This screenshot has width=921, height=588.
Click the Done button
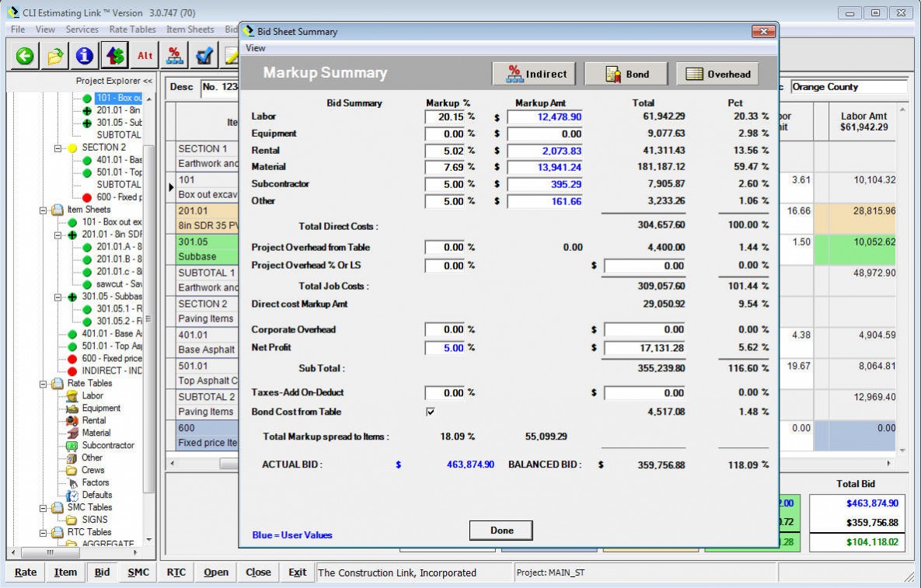tap(501, 531)
